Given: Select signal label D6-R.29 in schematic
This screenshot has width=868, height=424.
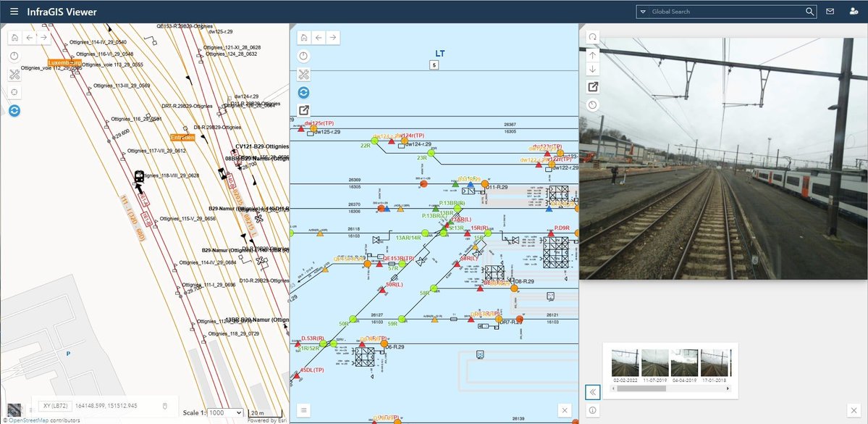Looking at the screenshot, I should click(x=396, y=347).
